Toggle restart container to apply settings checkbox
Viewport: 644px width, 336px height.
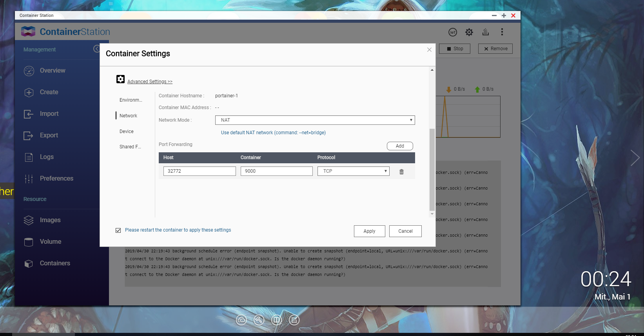coord(118,230)
